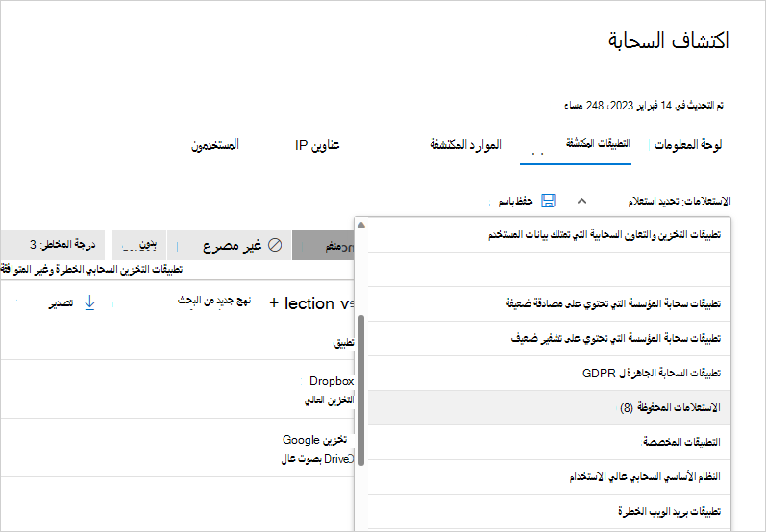Click the dropdown scrollbar up arrow
Image resolution: width=766 pixels, height=532 pixels.
361,225
